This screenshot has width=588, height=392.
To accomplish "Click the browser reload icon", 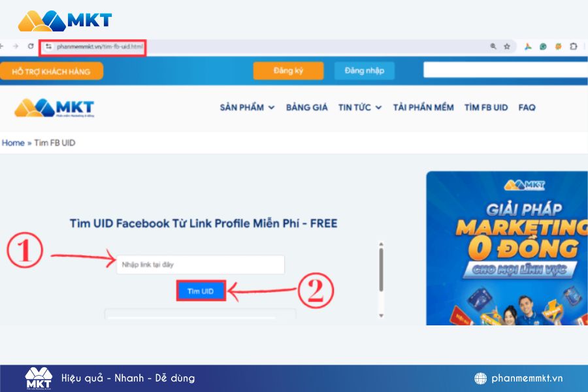I will click(31, 46).
